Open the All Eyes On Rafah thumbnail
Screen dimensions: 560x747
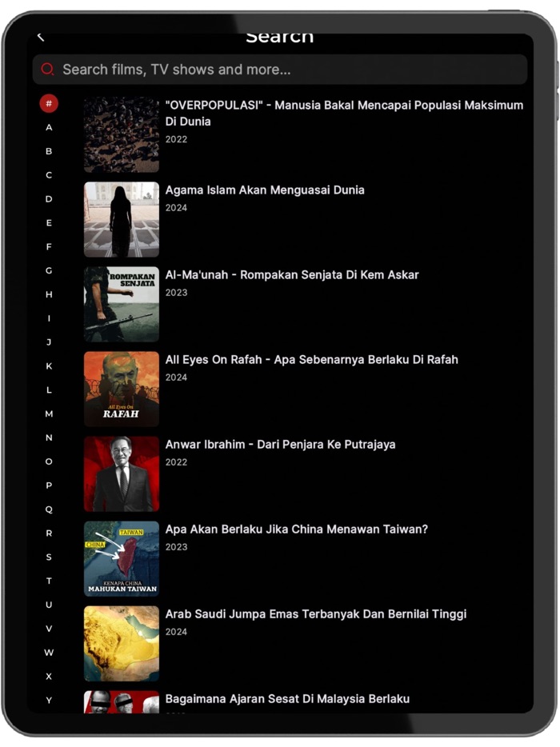coord(122,389)
